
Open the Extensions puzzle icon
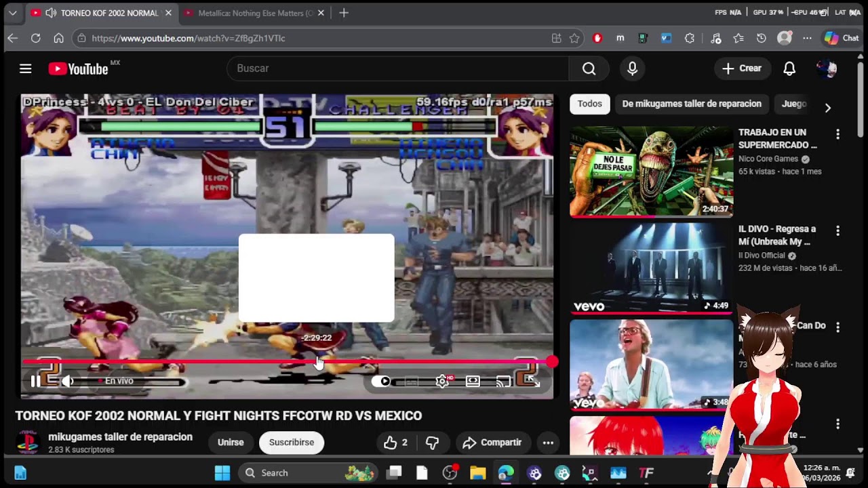point(690,39)
